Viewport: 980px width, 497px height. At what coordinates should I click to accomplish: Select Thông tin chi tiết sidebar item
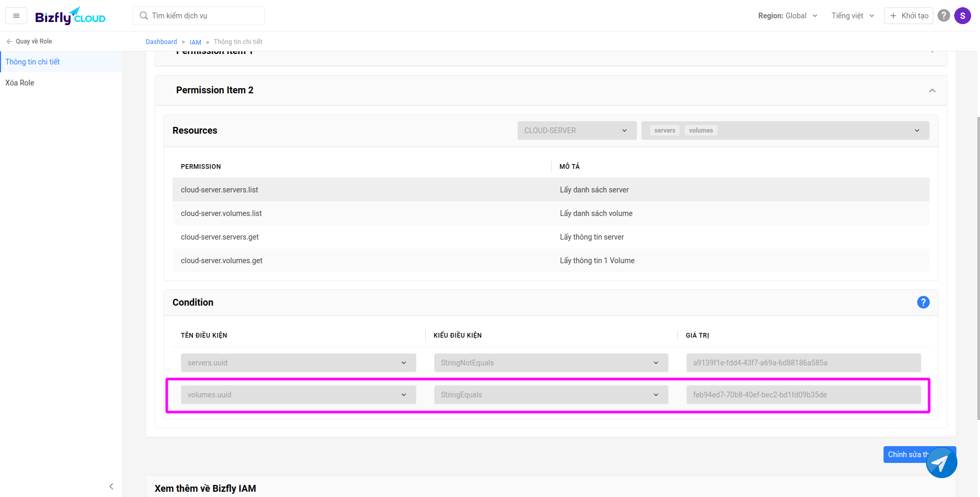33,62
